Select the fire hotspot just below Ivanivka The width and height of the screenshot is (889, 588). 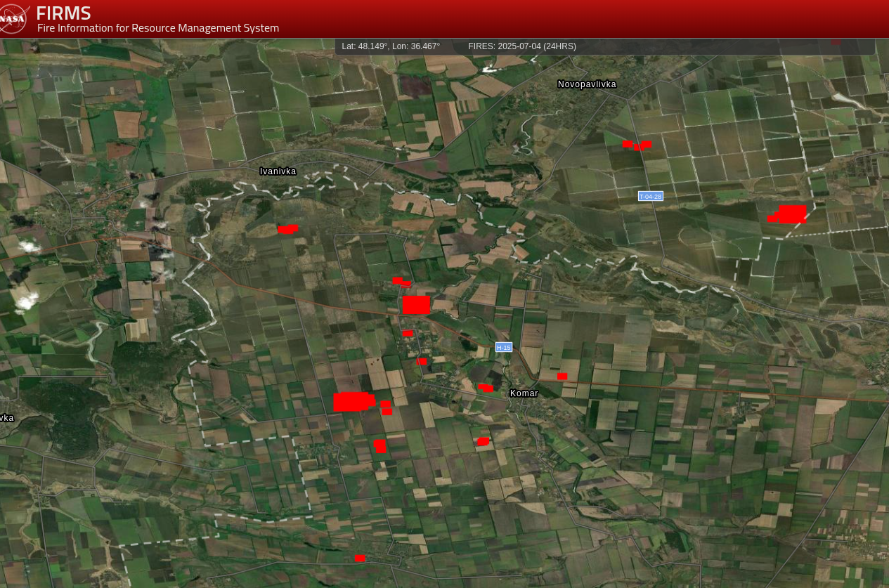click(x=287, y=229)
